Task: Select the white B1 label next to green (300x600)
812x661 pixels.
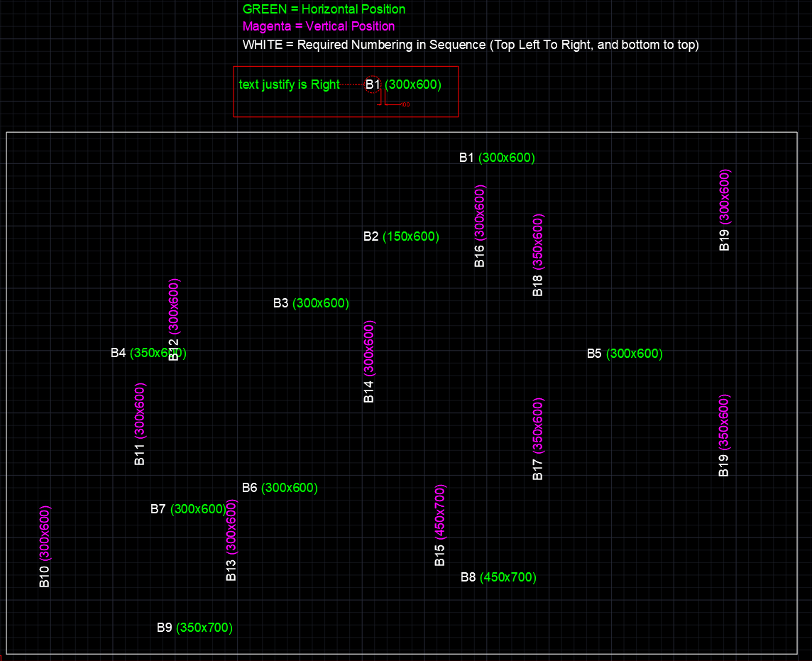Action: tap(466, 158)
